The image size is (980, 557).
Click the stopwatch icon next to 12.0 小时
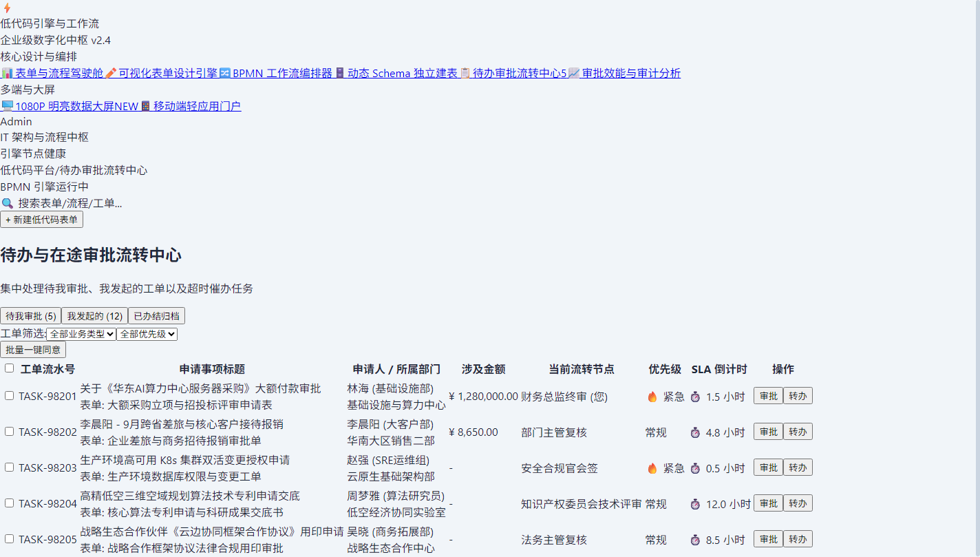click(695, 504)
